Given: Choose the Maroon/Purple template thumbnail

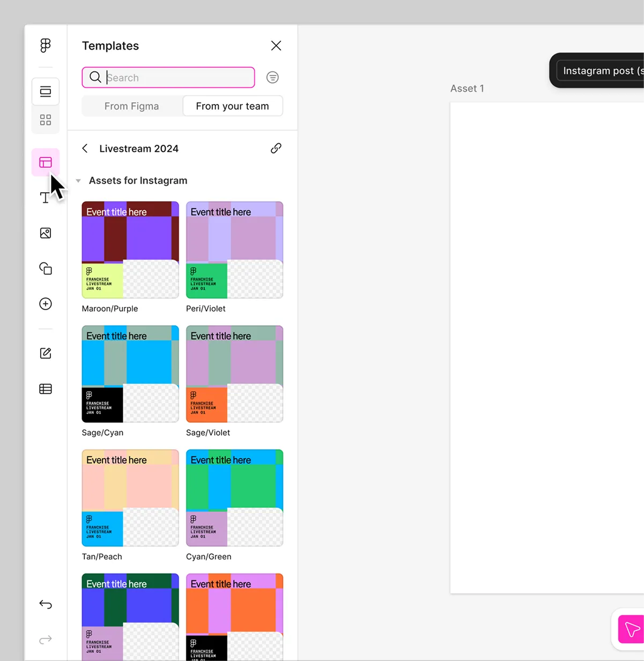Looking at the screenshot, I should coord(130,249).
